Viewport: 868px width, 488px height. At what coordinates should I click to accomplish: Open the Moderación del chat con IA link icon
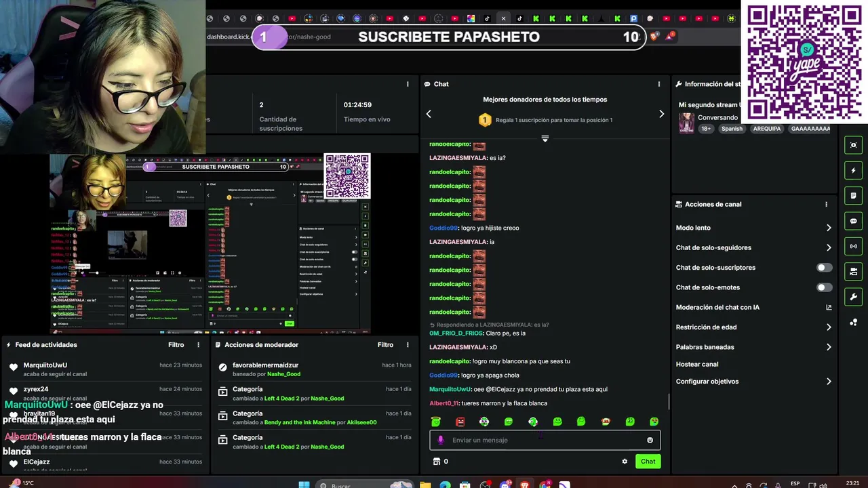coord(828,307)
